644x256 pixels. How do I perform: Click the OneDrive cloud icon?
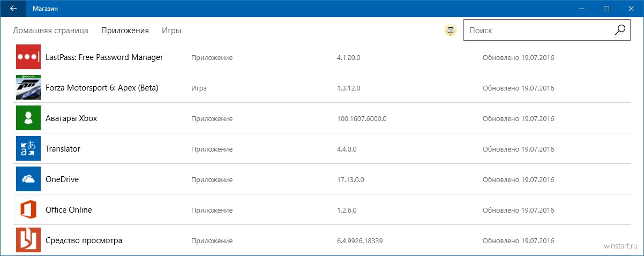point(28,179)
